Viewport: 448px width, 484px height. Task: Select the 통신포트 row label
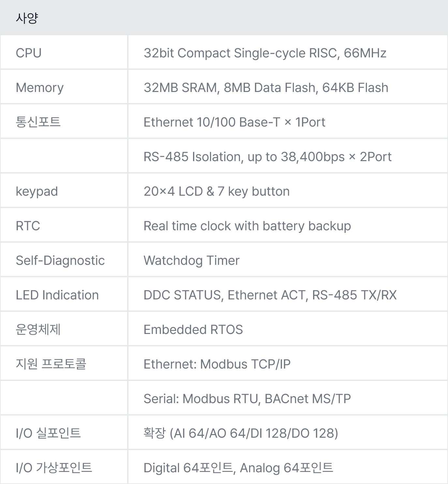click(38, 122)
